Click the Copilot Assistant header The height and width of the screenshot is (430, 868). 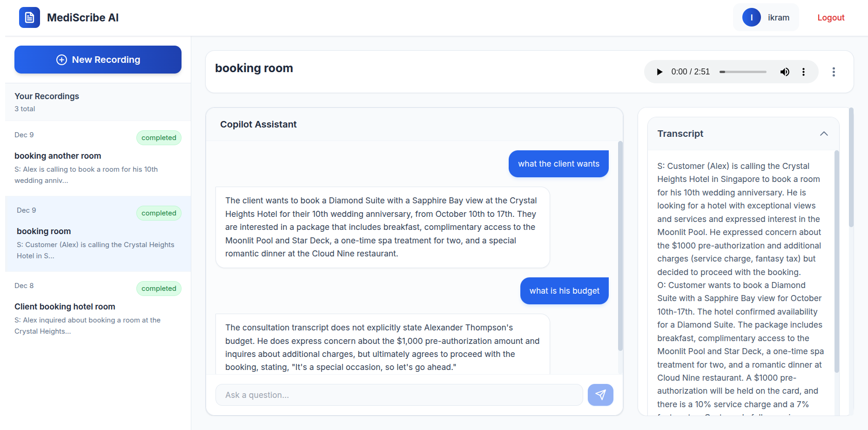click(258, 124)
